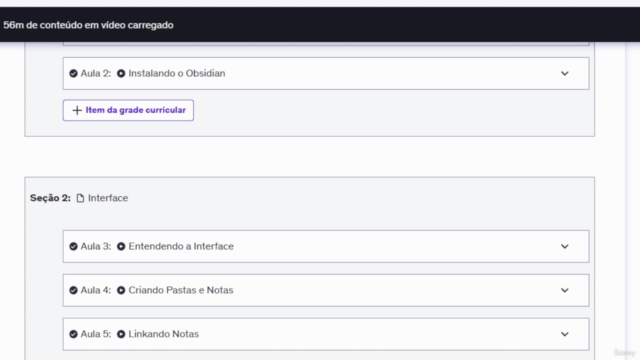This screenshot has width=640, height=360.
Task: Click the Seção 2: label
Action: 50,198
